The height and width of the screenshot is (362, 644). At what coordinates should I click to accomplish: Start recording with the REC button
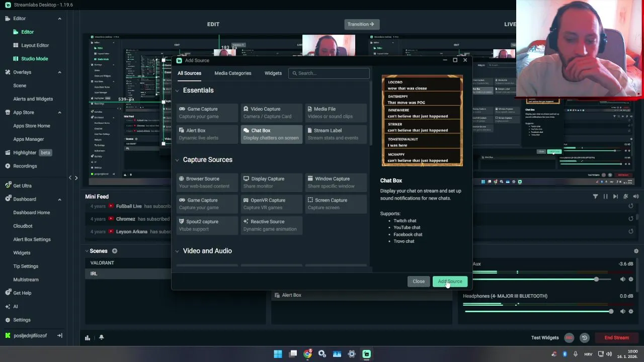569,338
